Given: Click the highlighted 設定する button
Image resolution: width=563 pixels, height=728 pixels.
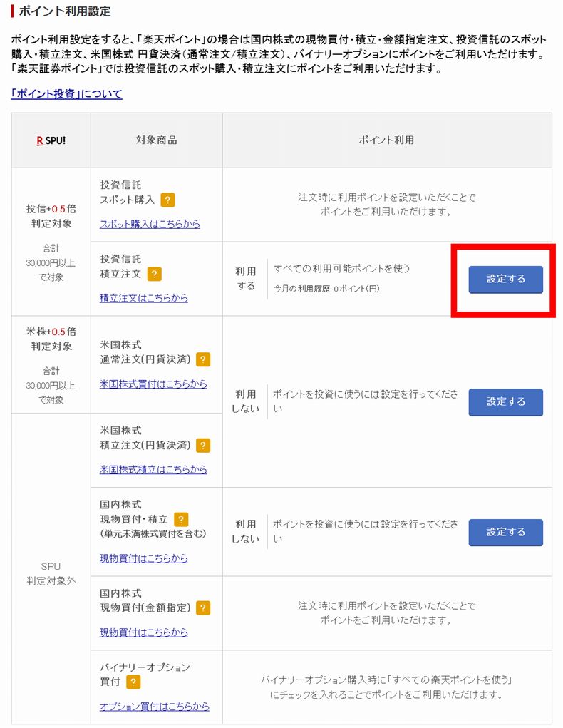Looking at the screenshot, I should tap(505, 279).
